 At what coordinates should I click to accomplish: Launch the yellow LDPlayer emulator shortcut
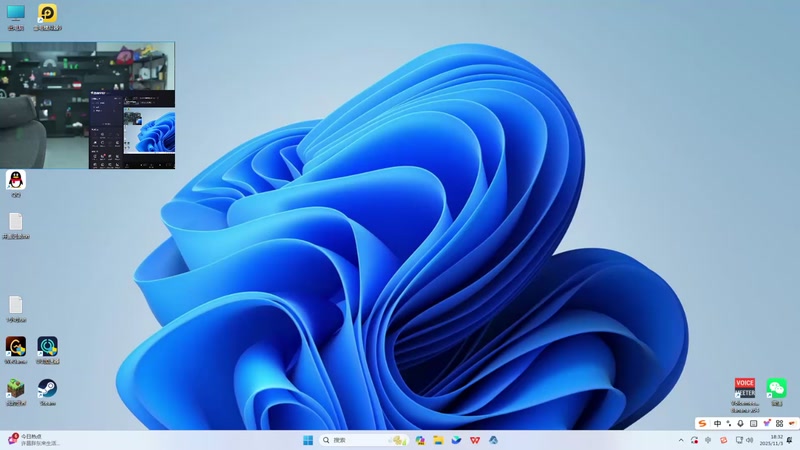[x=47, y=17]
